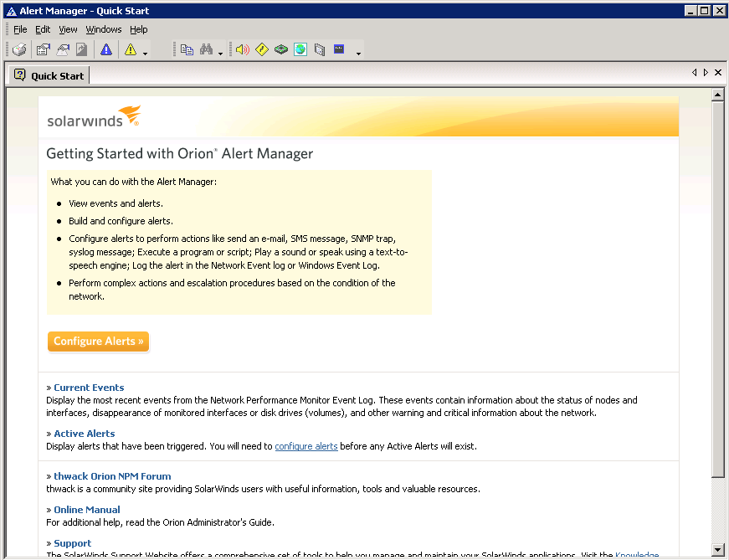Open the Edit menu
This screenshot has width=729, height=560.
(x=43, y=29)
